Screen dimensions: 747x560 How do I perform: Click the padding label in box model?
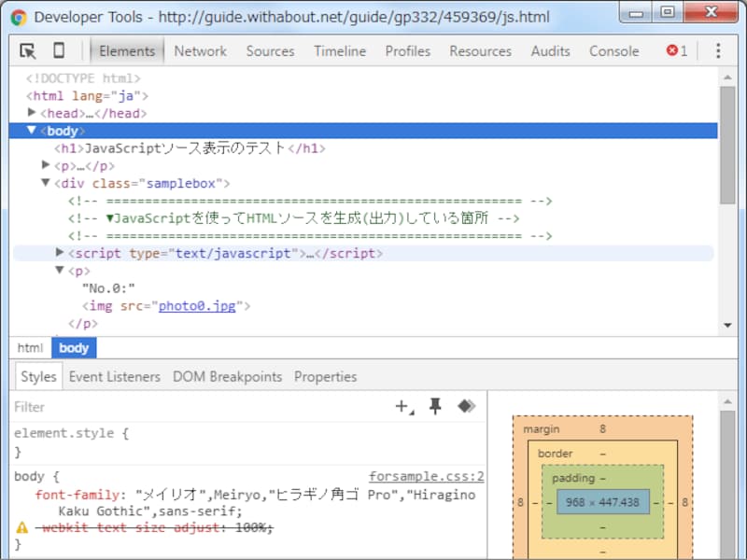coord(573,478)
